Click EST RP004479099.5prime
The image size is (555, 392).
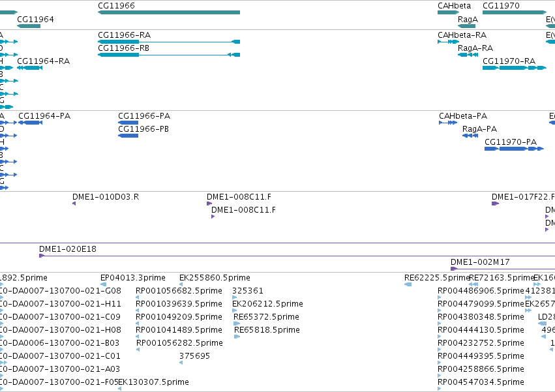click(440, 310)
